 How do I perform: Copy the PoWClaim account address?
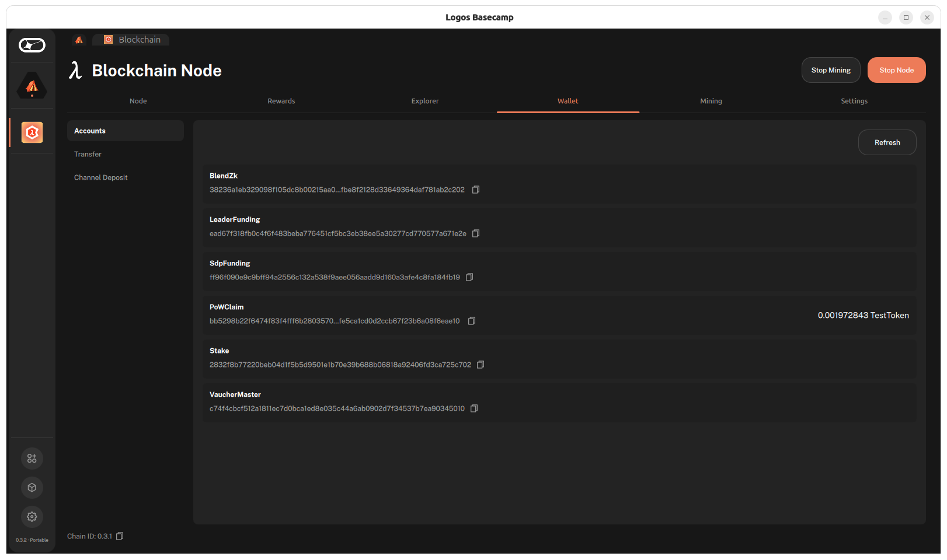tap(472, 321)
